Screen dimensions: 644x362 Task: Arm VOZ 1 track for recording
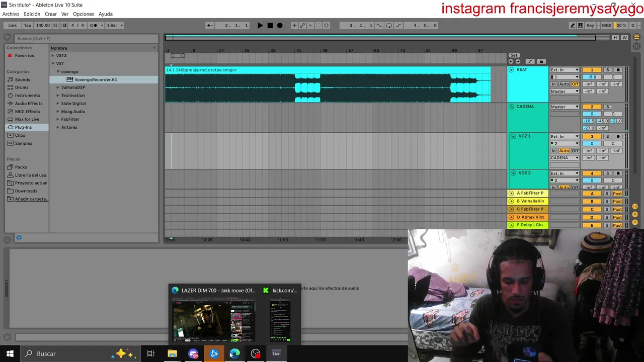point(618,136)
